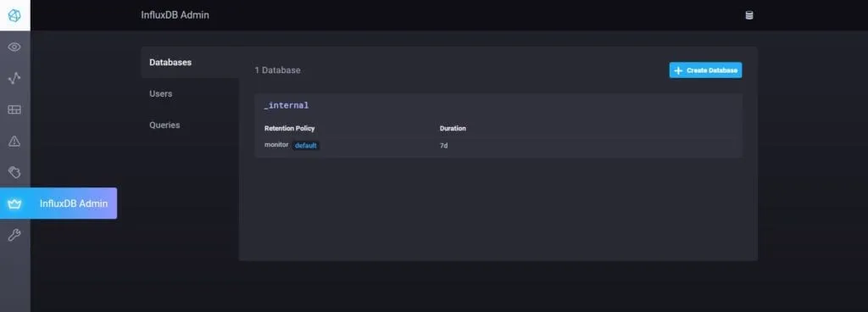Open the Log Viewer hand icon
868x312 pixels.
14,172
